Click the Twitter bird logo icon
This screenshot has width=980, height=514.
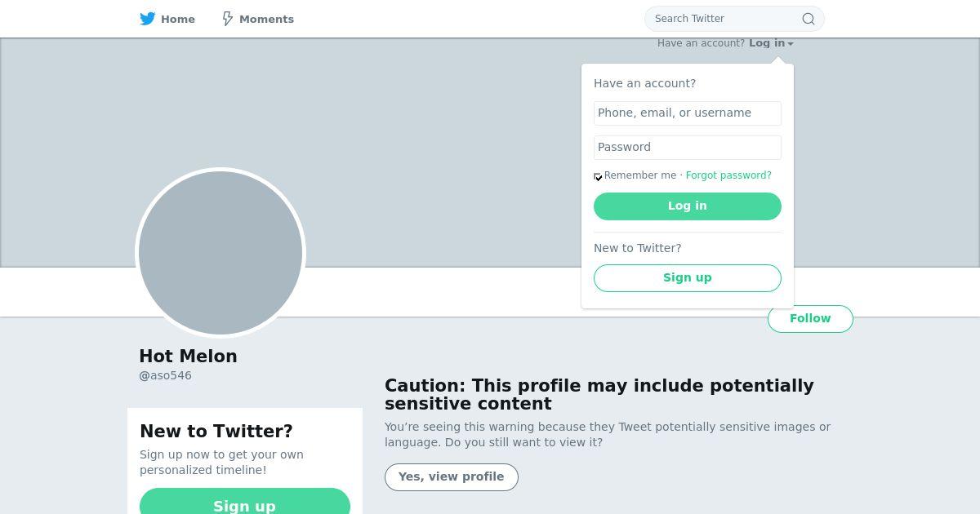click(x=147, y=19)
